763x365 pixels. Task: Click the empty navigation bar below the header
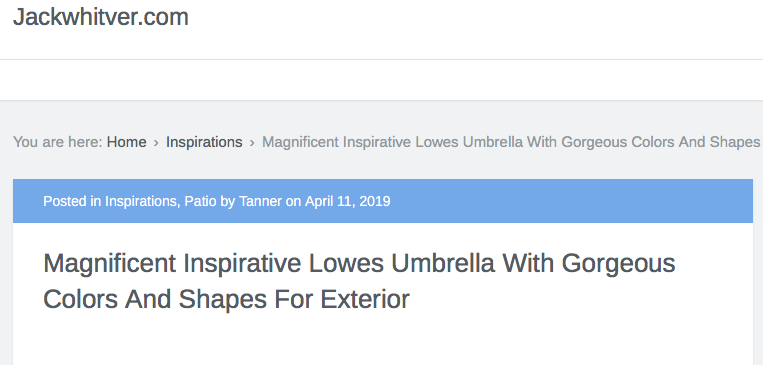click(x=382, y=80)
